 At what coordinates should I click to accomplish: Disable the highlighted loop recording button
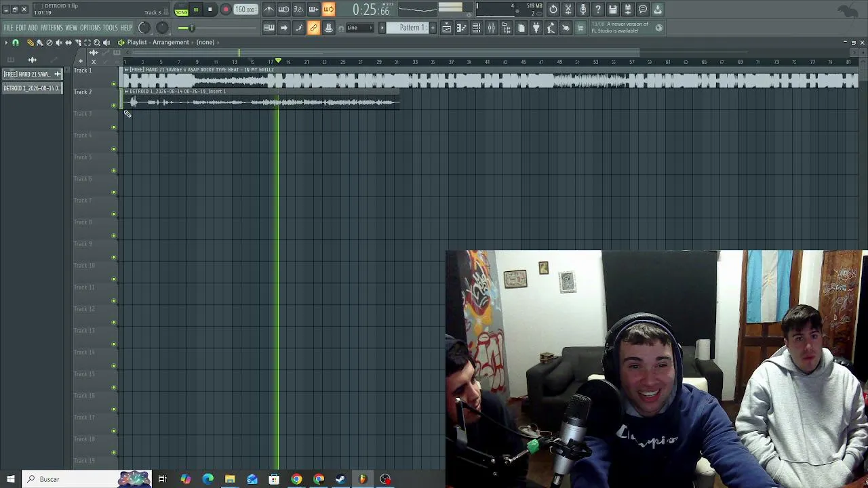point(328,9)
